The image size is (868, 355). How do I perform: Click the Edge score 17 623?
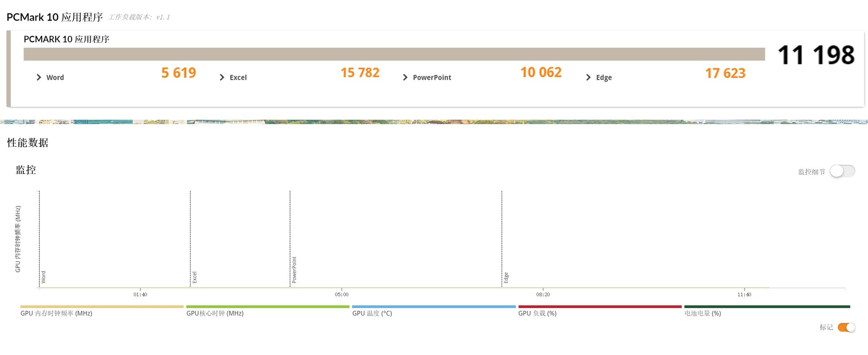coord(725,73)
